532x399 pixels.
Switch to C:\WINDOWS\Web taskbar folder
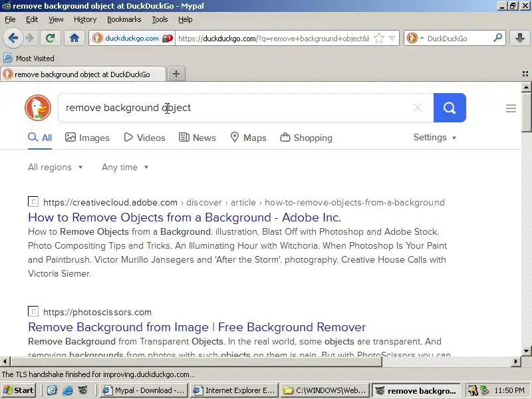point(325,390)
